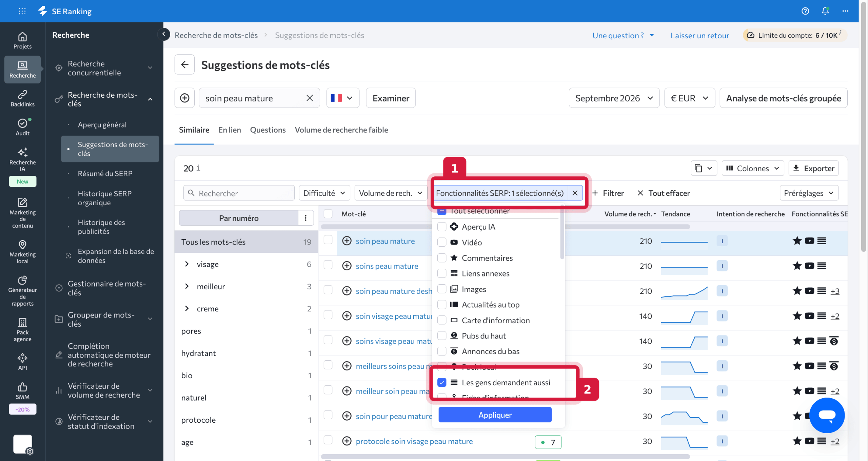The width and height of the screenshot is (868, 461).
Task: Open the apps grid menu
Action: [22, 11]
